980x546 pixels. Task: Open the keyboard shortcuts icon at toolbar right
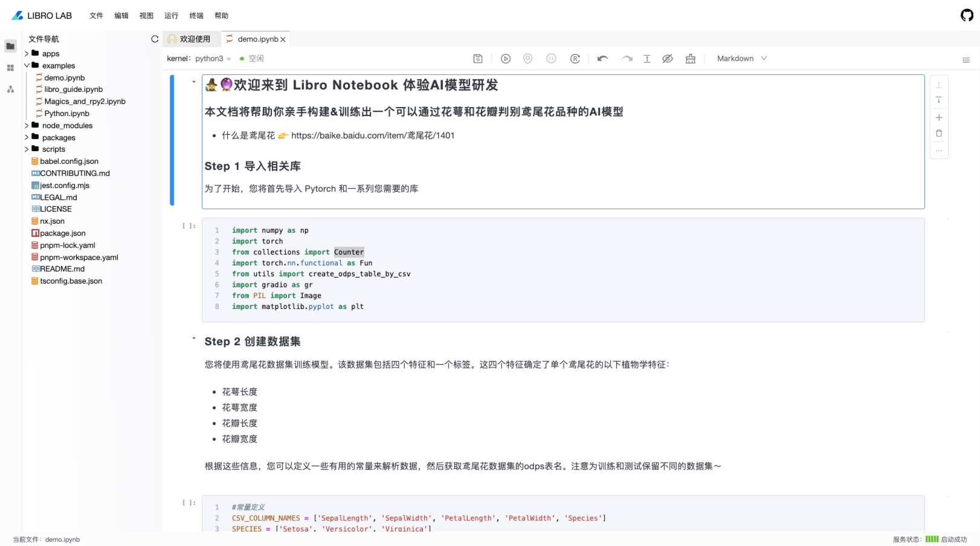point(966,59)
